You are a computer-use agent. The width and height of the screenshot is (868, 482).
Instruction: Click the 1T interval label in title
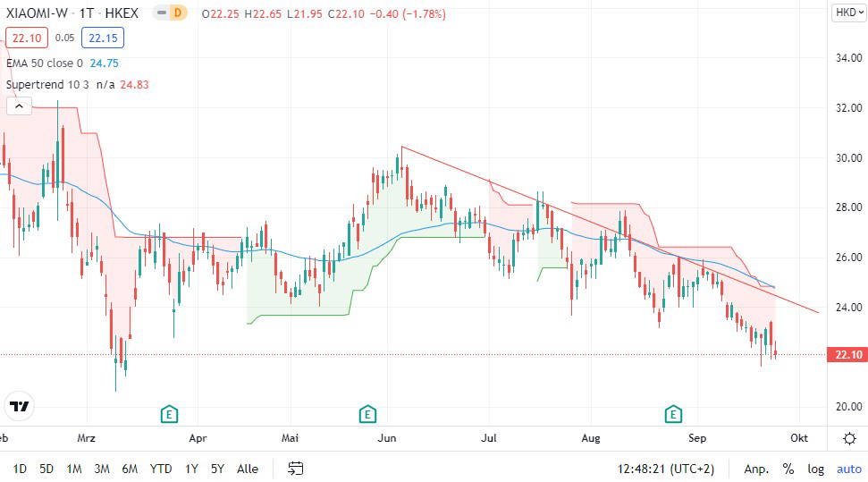click(87, 13)
